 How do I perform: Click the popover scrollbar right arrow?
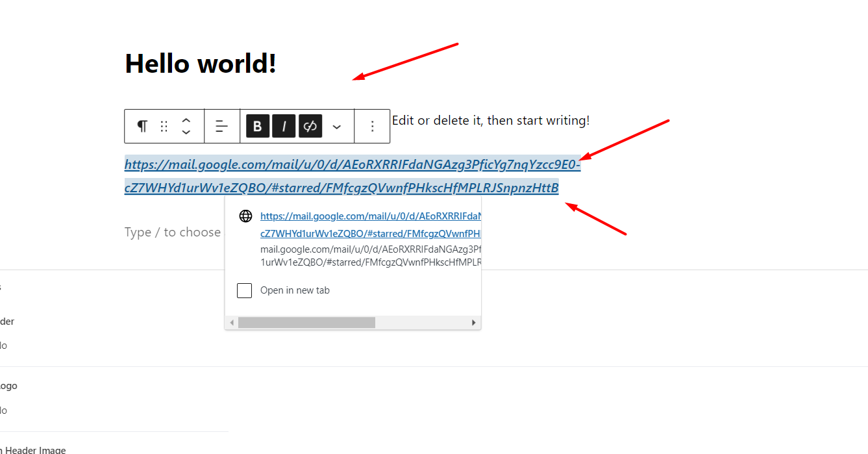pyautogui.click(x=474, y=323)
